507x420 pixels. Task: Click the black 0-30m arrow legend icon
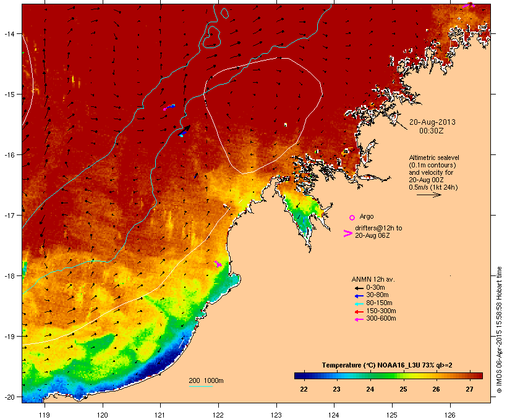click(359, 288)
